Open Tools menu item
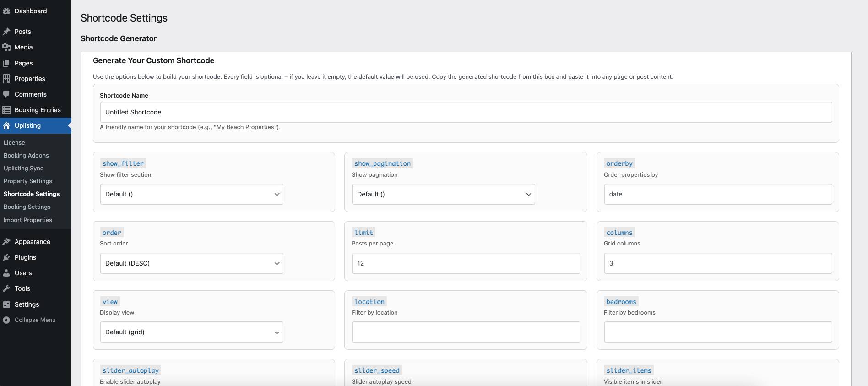This screenshot has width=868, height=386. [36, 288]
